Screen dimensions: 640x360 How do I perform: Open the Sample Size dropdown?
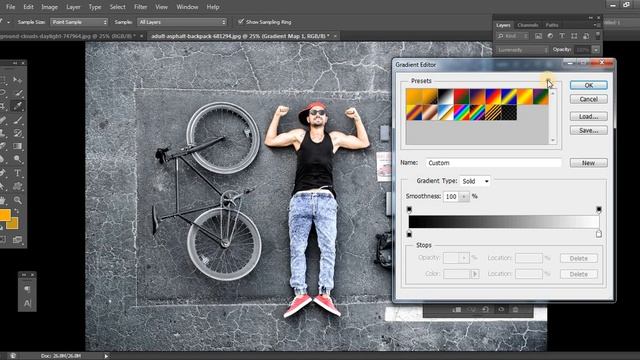(x=79, y=22)
